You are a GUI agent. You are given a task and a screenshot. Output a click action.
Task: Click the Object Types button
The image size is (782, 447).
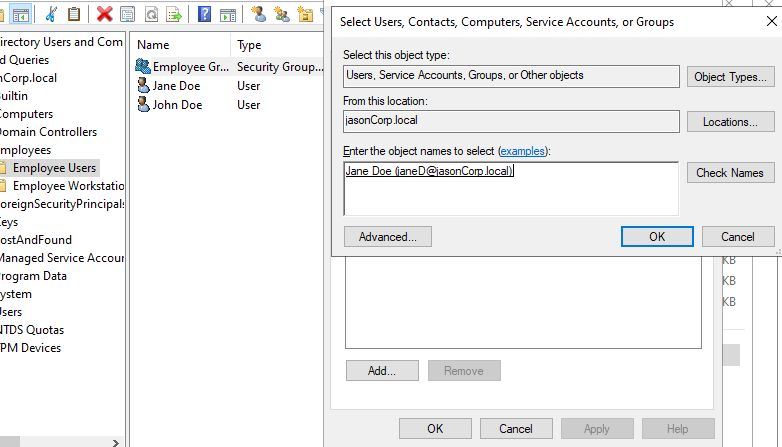tap(730, 77)
